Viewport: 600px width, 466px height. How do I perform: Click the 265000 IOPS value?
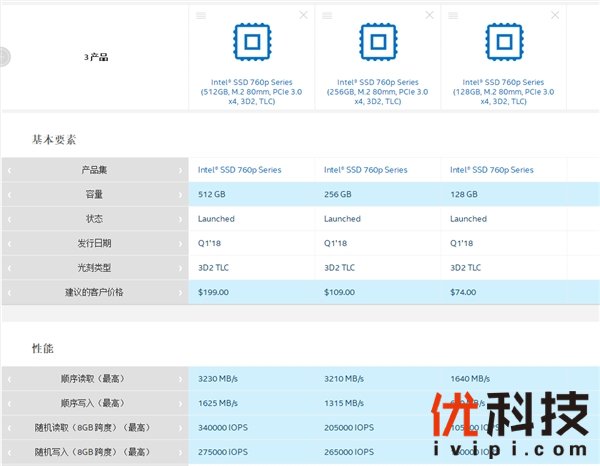[349, 452]
